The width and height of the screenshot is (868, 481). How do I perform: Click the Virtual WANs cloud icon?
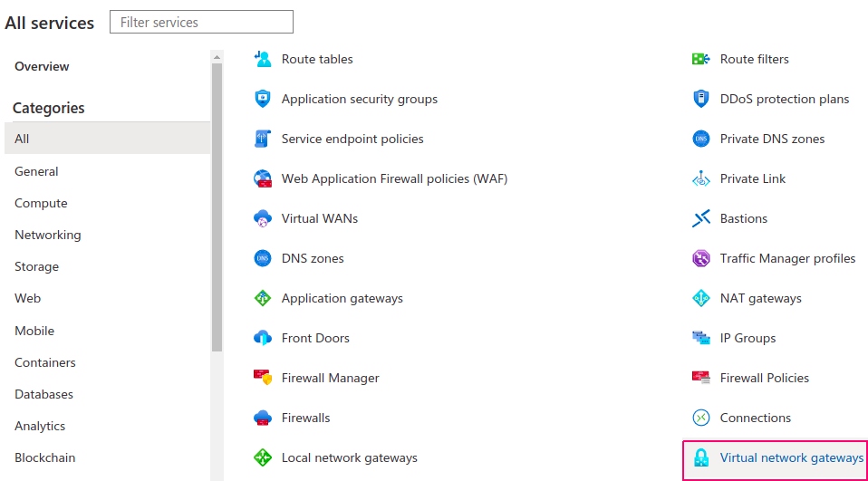(x=263, y=218)
